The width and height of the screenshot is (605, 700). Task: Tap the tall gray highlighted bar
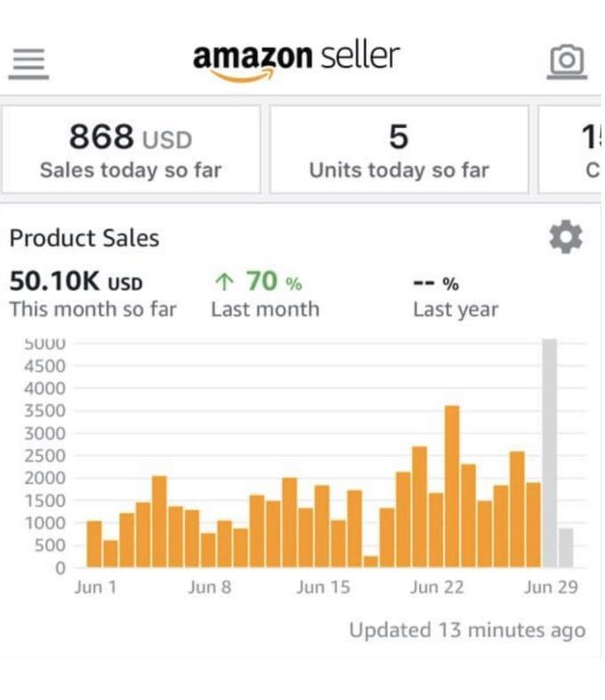[550, 453]
